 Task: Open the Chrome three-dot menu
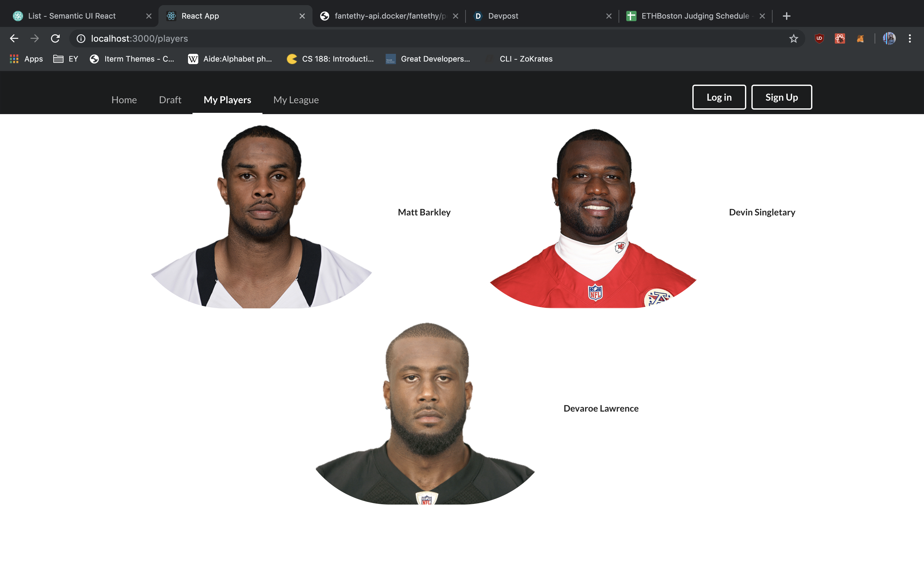(x=910, y=38)
